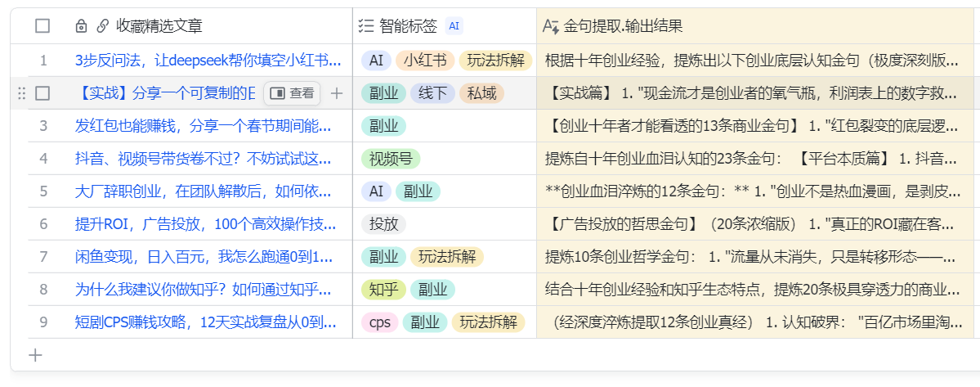The image size is (980, 387).
Task: Add a new row with the bottom plus icon
Action: pos(35,355)
